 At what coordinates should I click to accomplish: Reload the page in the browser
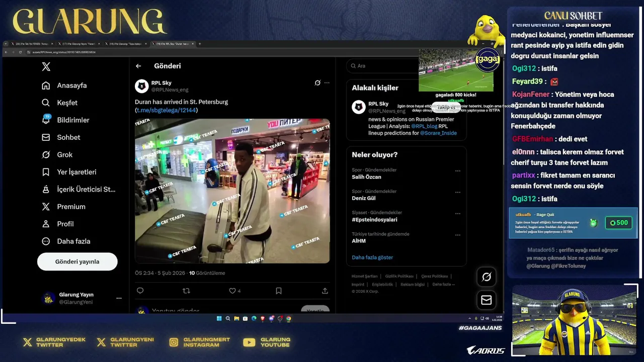tap(21, 52)
